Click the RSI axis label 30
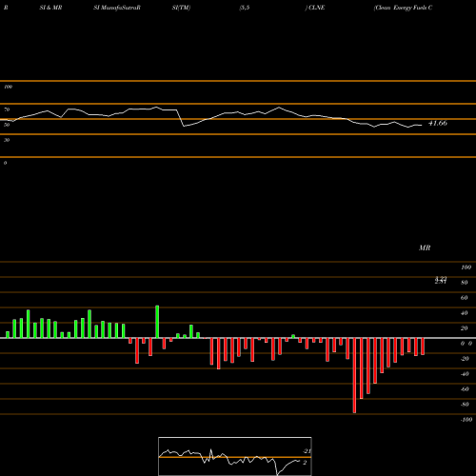This screenshot has width=476, height=476. coord(7,140)
